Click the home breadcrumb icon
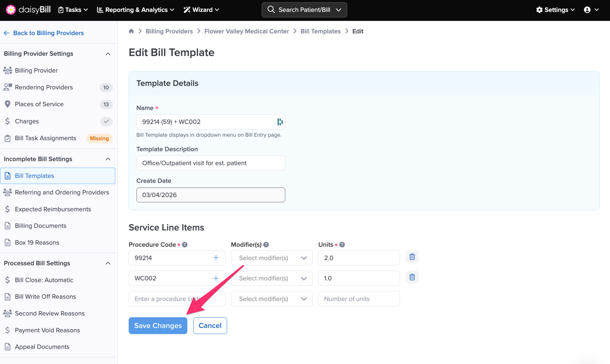The width and height of the screenshot is (610, 364). [131, 31]
